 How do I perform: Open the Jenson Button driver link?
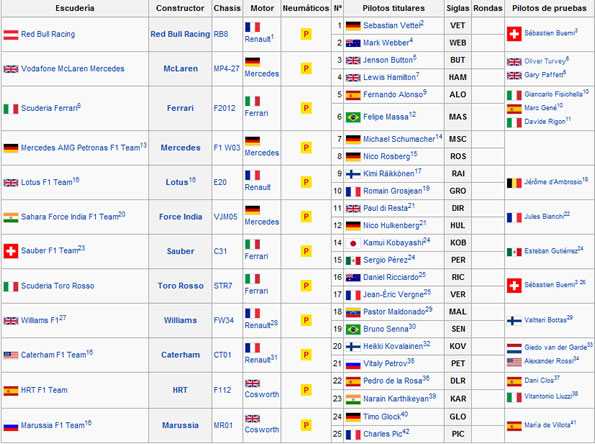click(388, 60)
